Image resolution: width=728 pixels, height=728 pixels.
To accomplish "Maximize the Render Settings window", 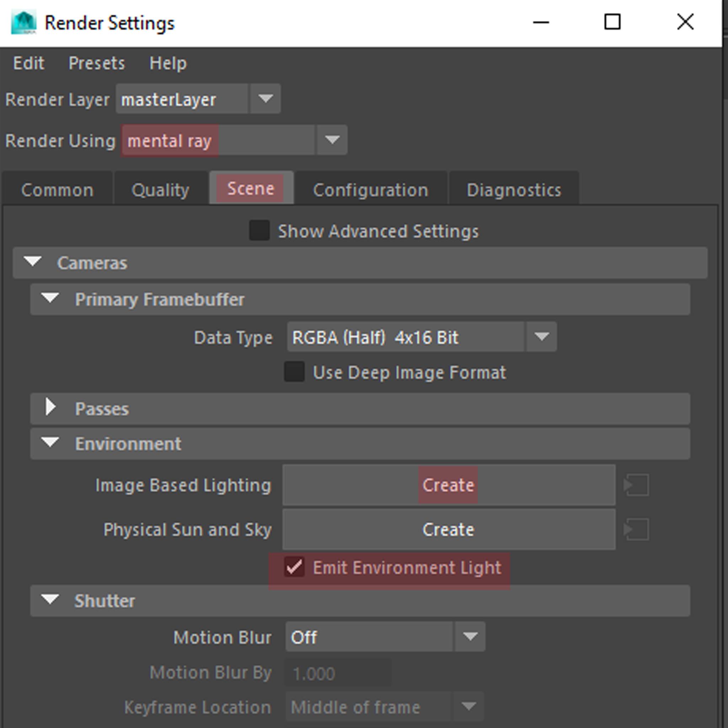I will (612, 22).
